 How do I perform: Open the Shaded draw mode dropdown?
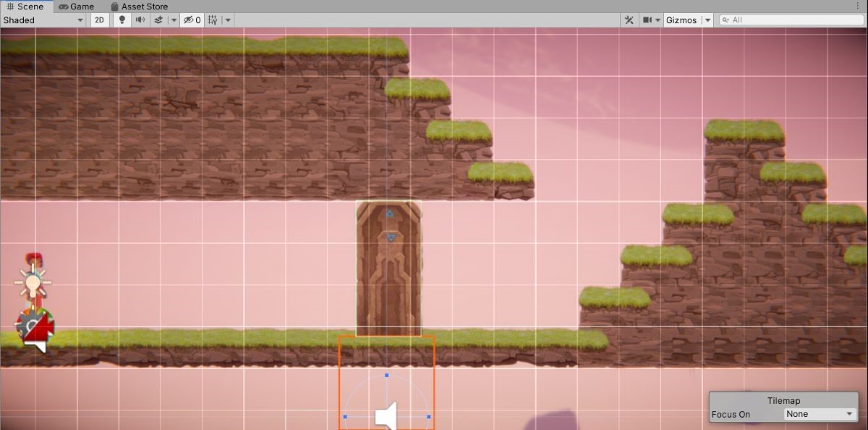pos(43,20)
